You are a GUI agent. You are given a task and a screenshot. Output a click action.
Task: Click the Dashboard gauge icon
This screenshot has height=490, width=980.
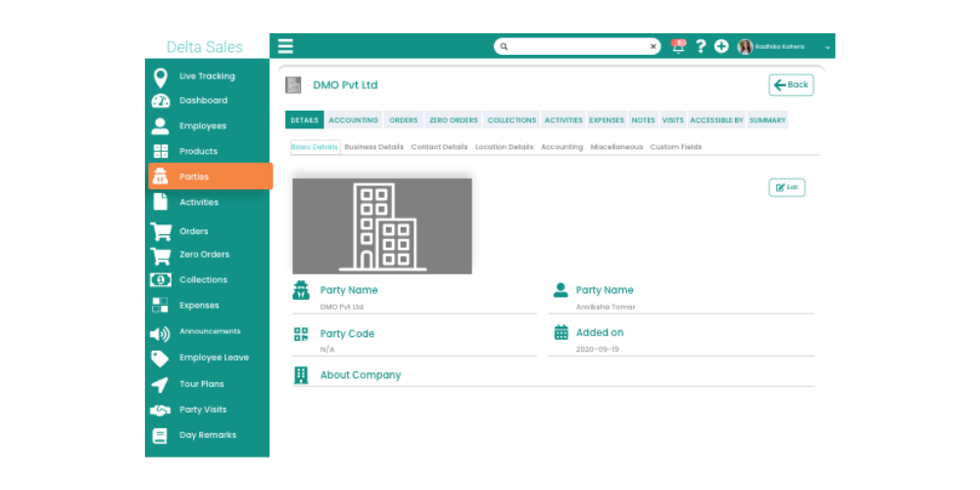click(161, 101)
